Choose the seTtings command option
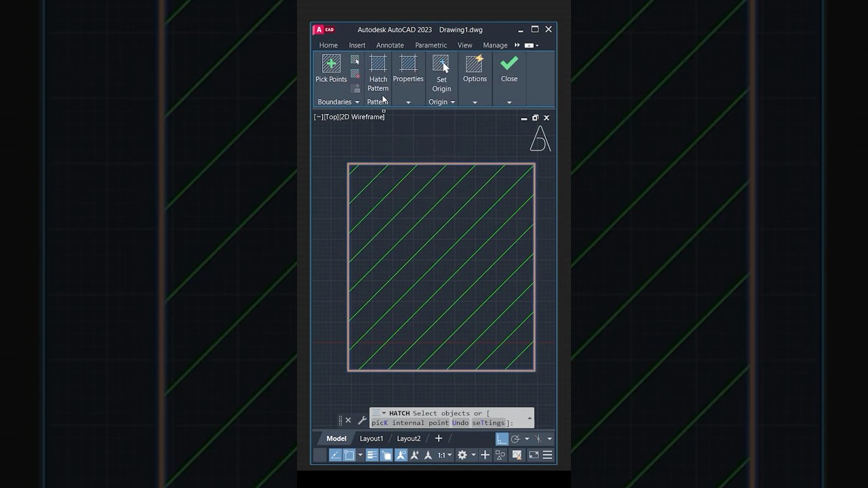Image resolution: width=868 pixels, height=488 pixels. pyautogui.click(x=488, y=423)
